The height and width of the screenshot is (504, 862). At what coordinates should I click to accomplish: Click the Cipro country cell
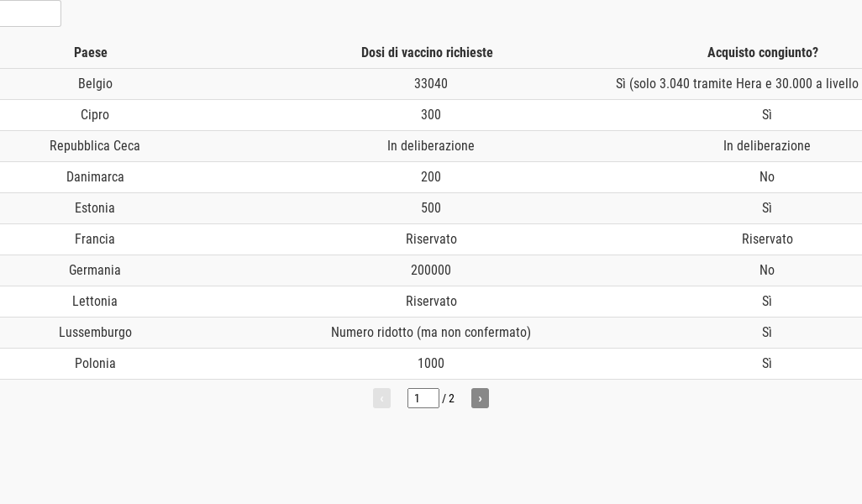tap(95, 115)
